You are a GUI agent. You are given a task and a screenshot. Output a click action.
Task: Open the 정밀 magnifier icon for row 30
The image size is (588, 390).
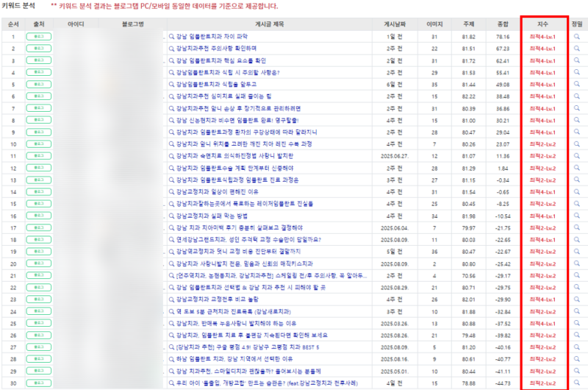pyautogui.click(x=577, y=383)
